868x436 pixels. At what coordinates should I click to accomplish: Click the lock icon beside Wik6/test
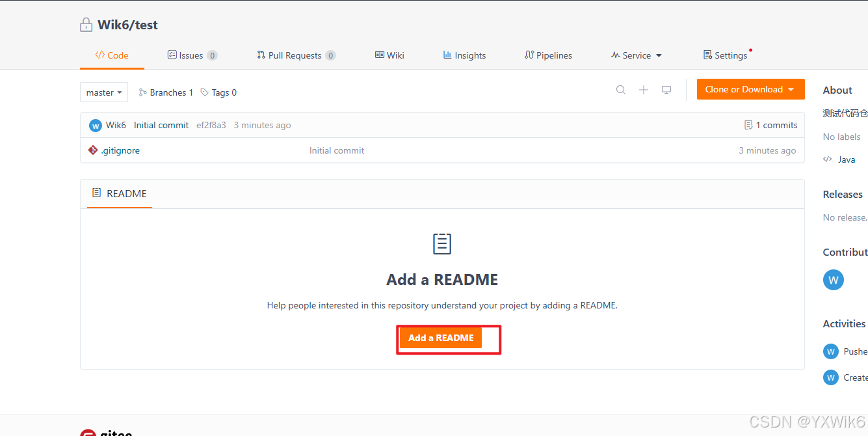pyautogui.click(x=86, y=25)
